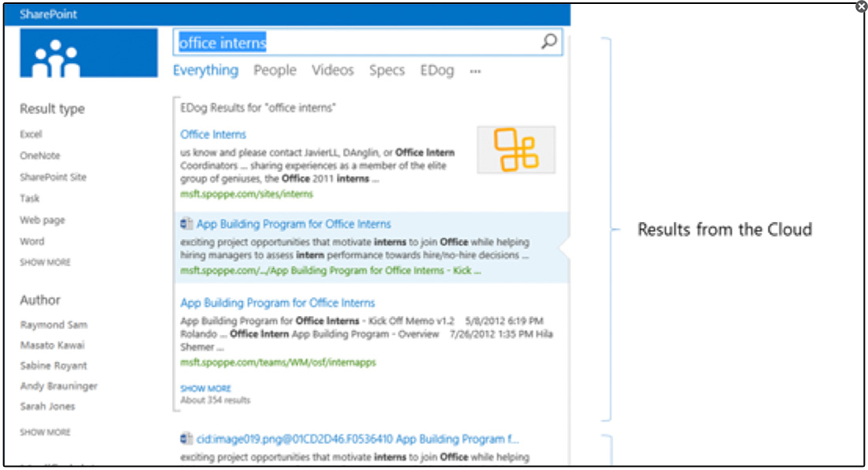Click the SharePoint title in the top bar
Screen dimensions: 868x470
click(x=49, y=14)
